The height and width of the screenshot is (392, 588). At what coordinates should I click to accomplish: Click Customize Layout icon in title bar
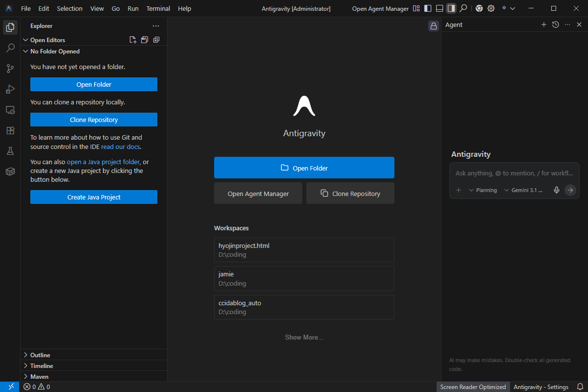416,8
